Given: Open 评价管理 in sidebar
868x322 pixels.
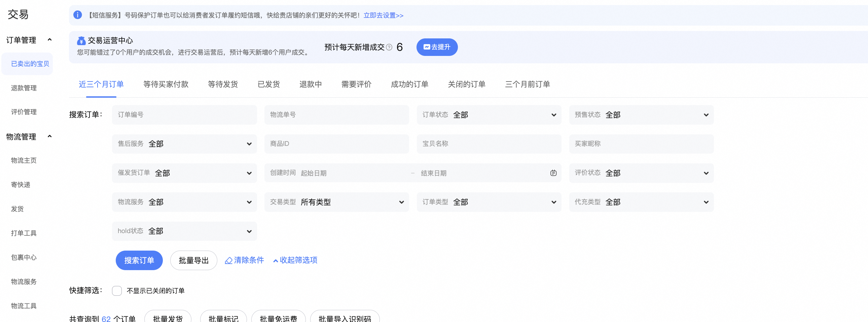Looking at the screenshot, I should [24, 112].
